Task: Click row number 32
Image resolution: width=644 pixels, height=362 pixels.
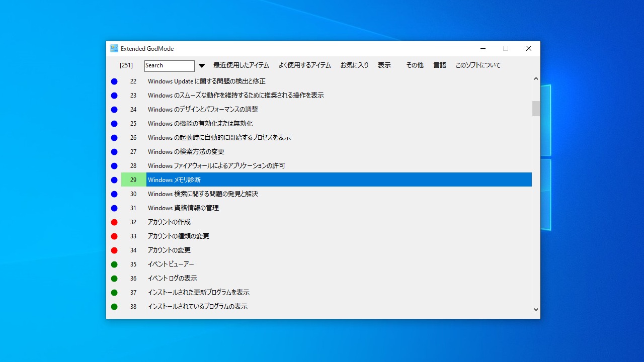Action: click(133, 222)
